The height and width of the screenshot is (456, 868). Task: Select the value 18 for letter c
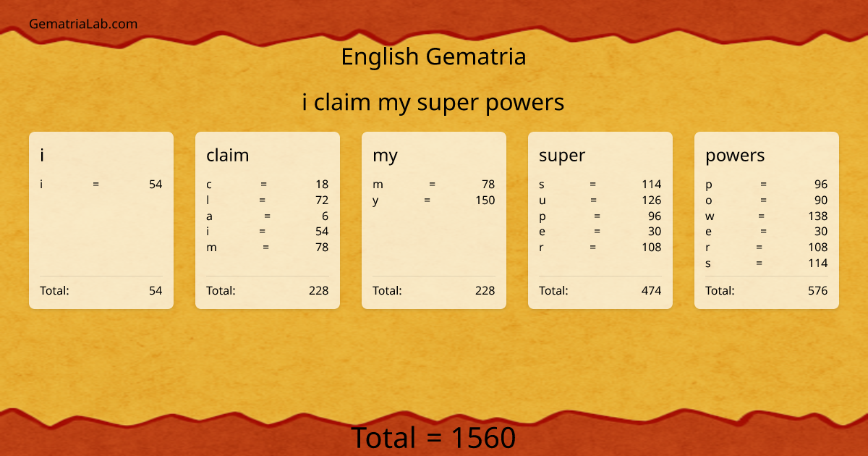pyautogui.click(x=322, y=185)
